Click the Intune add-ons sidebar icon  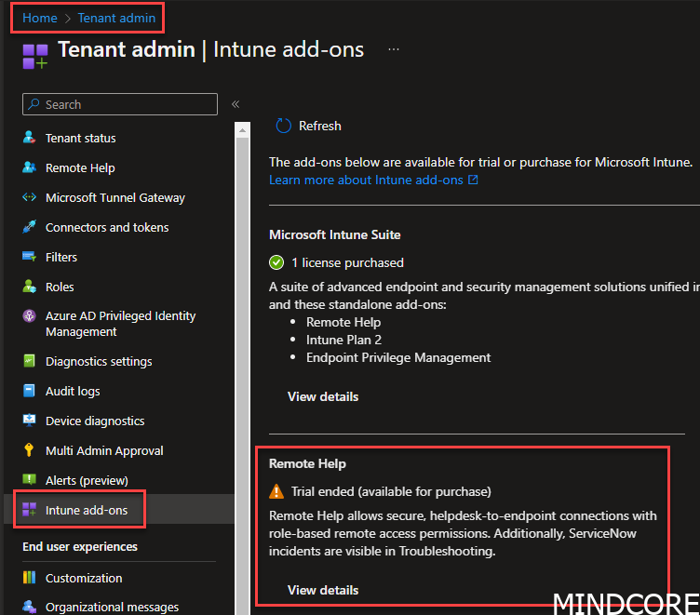[x=29, y=509]
